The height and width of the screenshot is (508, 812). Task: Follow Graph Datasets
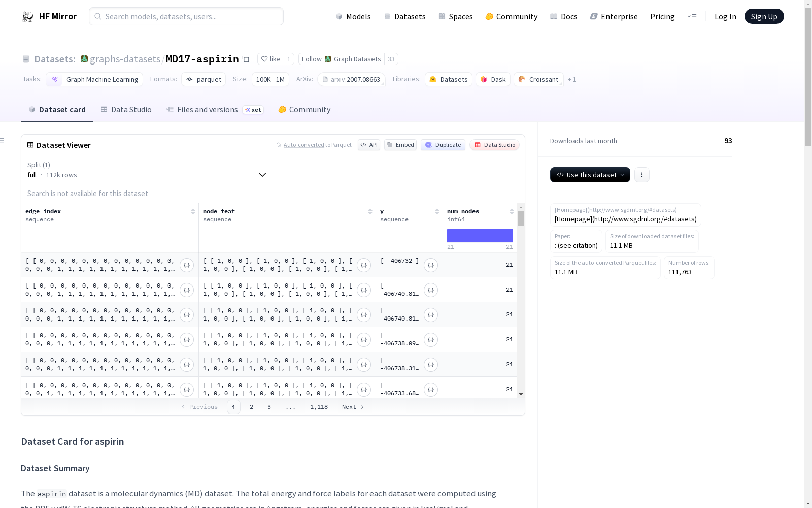coord(341,59)
